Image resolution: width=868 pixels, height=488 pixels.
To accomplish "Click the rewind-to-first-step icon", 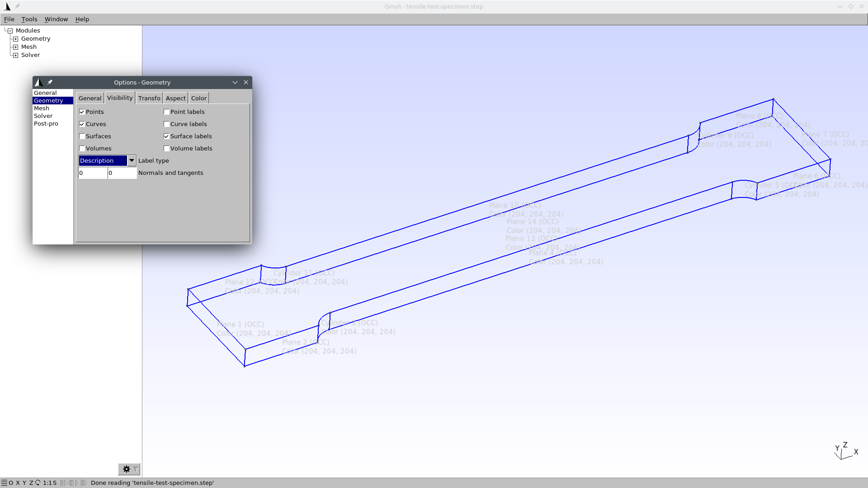I will [x=63, y=483].
